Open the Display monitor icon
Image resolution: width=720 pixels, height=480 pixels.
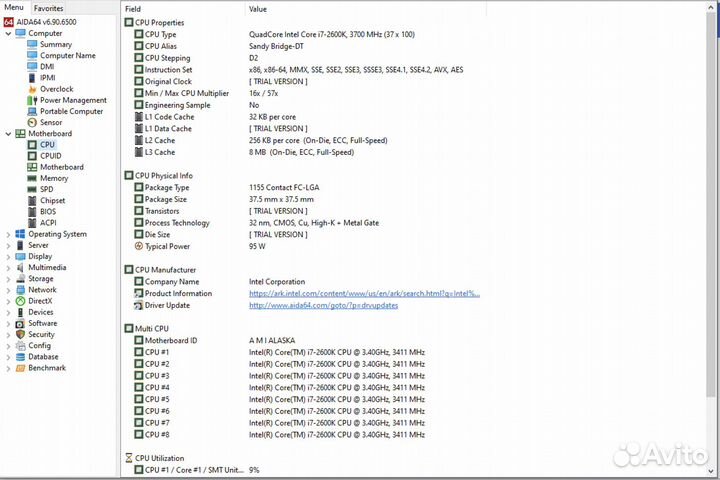(20, 256)
